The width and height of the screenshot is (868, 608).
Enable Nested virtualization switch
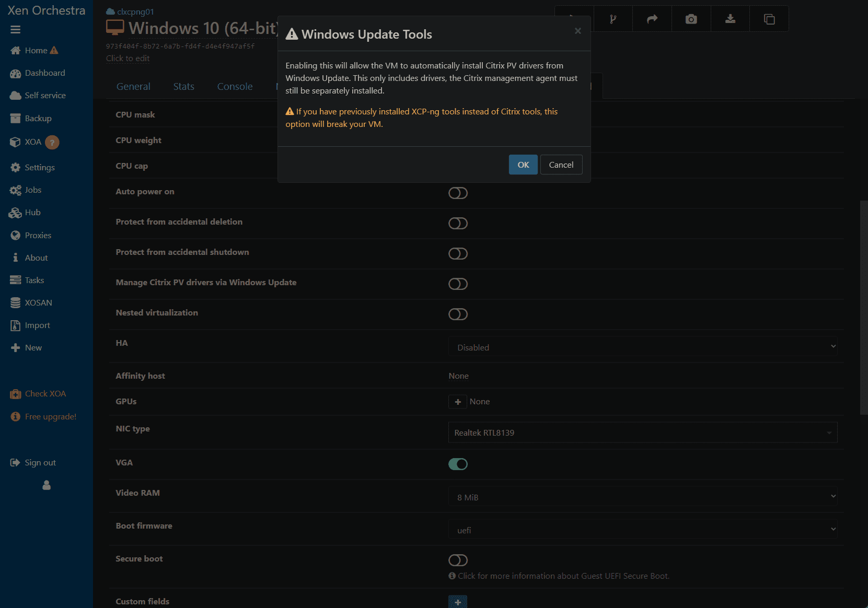(458, 314)
